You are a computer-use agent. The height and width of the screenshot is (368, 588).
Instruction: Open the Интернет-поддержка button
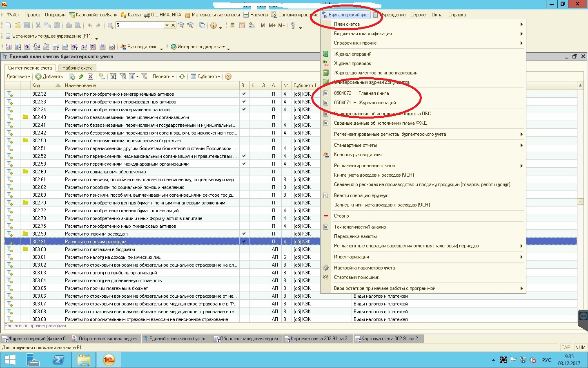pos(199,47)
